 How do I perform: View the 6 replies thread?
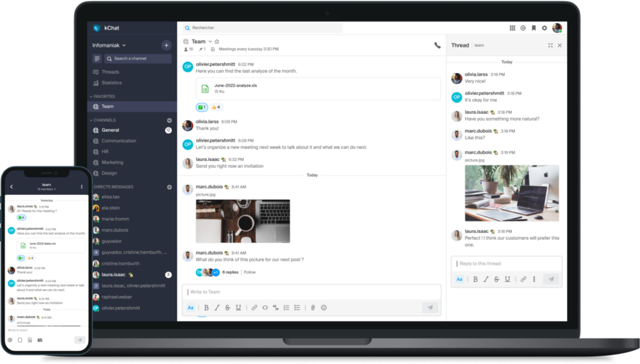(x=230, y=272)
